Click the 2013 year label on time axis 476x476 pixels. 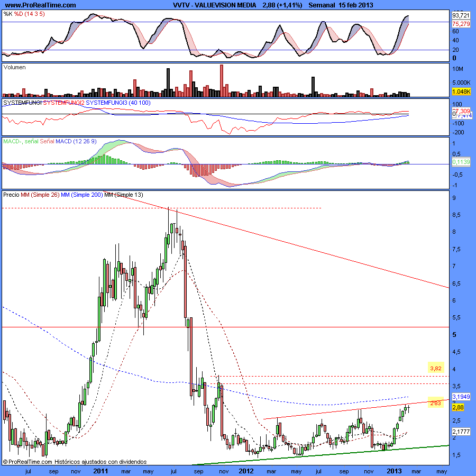coord(394,471)
